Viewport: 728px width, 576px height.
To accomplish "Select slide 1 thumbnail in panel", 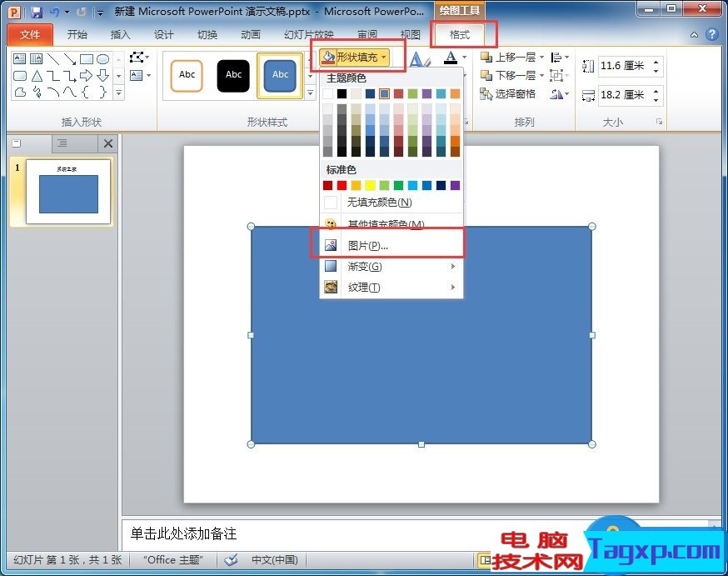I will [x=68, y=193].
